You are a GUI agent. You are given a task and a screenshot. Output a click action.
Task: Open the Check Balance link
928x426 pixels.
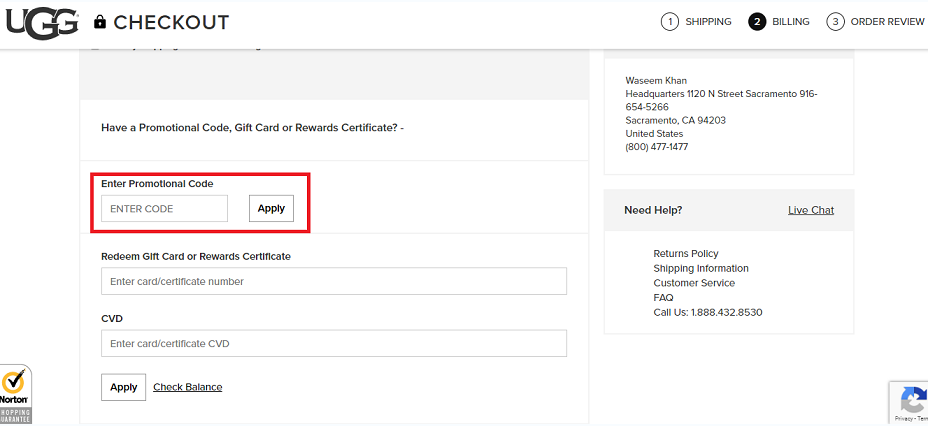(x=188, y=387)
